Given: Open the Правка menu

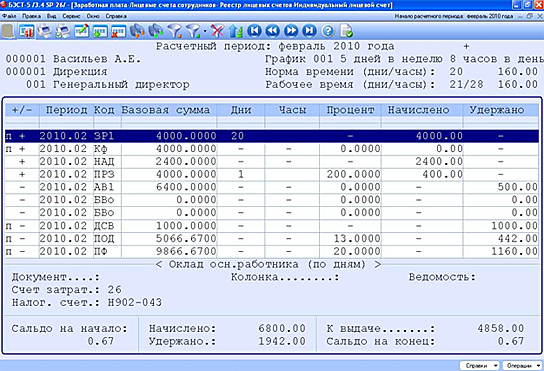Looking at the screenshot, I should click(31, 16).
